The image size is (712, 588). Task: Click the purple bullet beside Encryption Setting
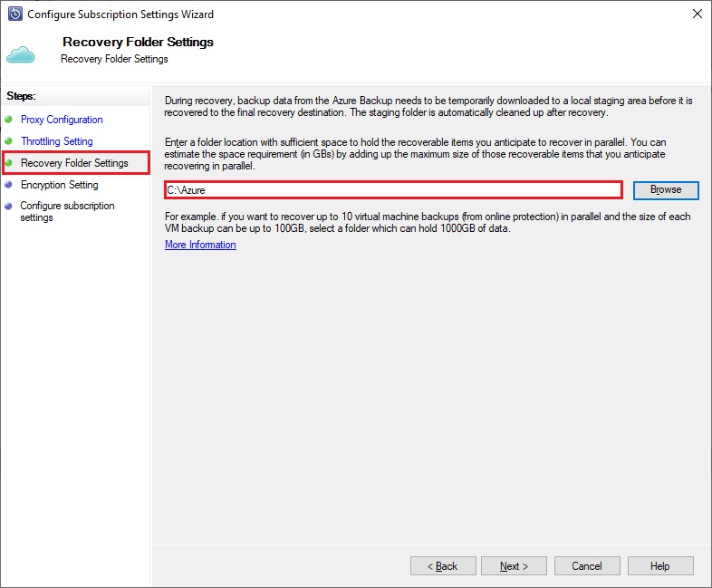8,185
